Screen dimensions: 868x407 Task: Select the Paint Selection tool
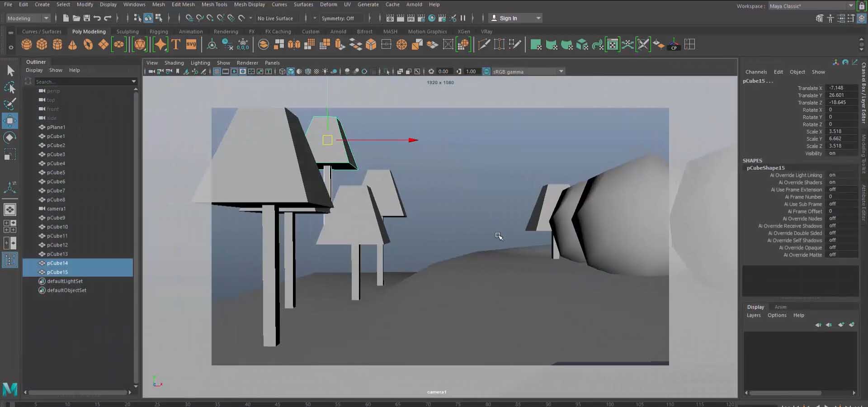(9, 104)
